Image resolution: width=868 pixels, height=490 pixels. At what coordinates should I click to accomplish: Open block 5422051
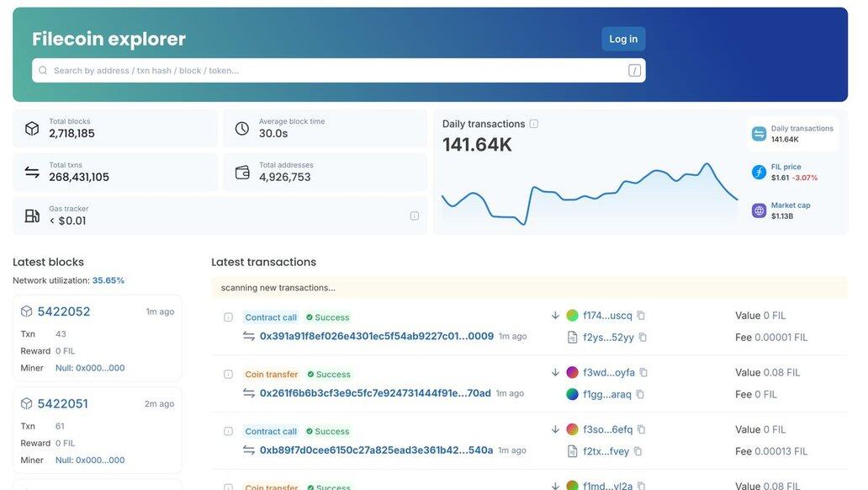[62, 404]
